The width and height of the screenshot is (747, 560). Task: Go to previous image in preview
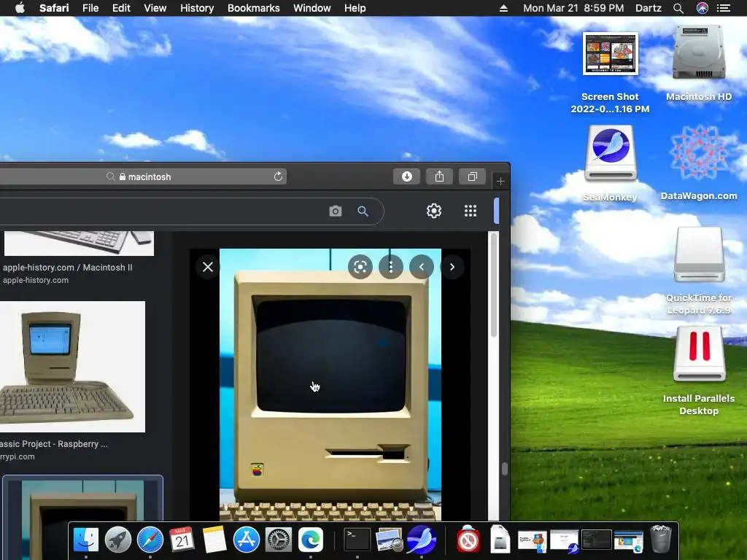coord(422,267)
